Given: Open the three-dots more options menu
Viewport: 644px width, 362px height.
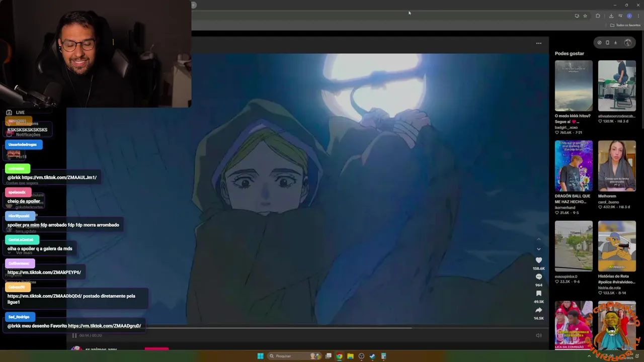Looking at the screenshot, I should 538,43.
